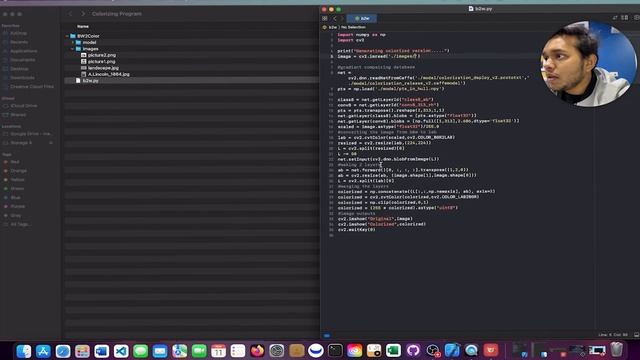This screenshot has height=360, width=640.
Task: Open Safari from the Dock
Action: coord(63,351)
